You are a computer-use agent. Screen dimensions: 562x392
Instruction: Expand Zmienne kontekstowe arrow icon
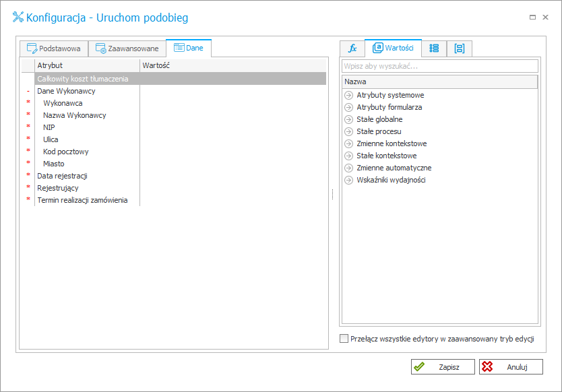click(348, 143)
